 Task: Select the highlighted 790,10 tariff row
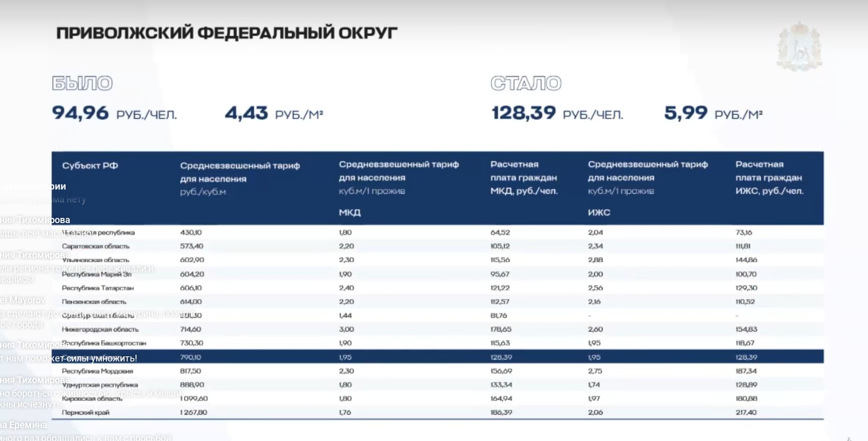(x=437, y=357)
